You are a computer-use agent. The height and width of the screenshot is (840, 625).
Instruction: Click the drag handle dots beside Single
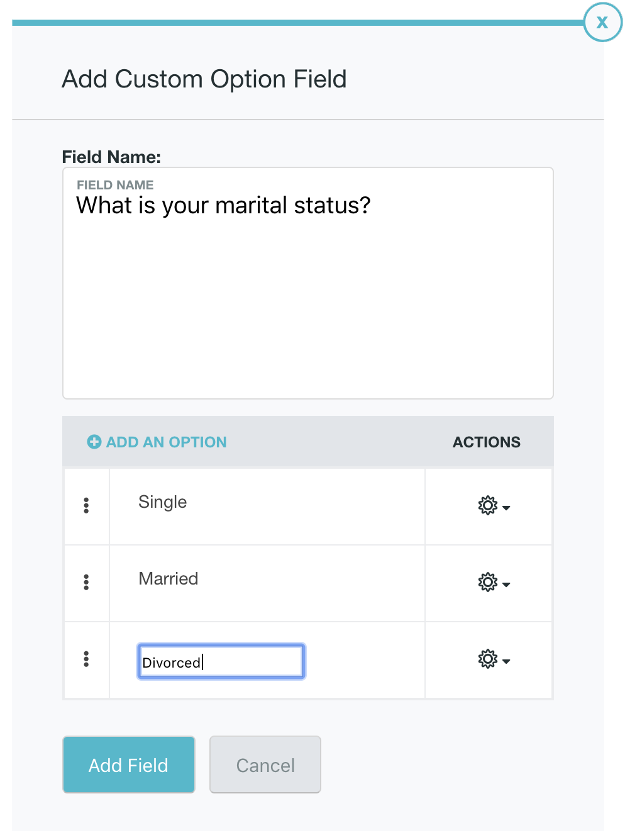[x=86, y=505]
